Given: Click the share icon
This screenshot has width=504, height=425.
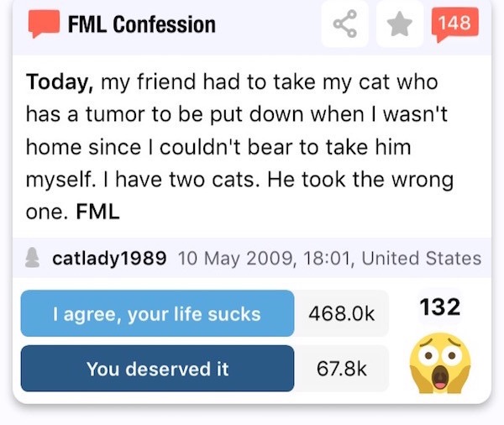Looking at the screenshot, I should [345, 24].
